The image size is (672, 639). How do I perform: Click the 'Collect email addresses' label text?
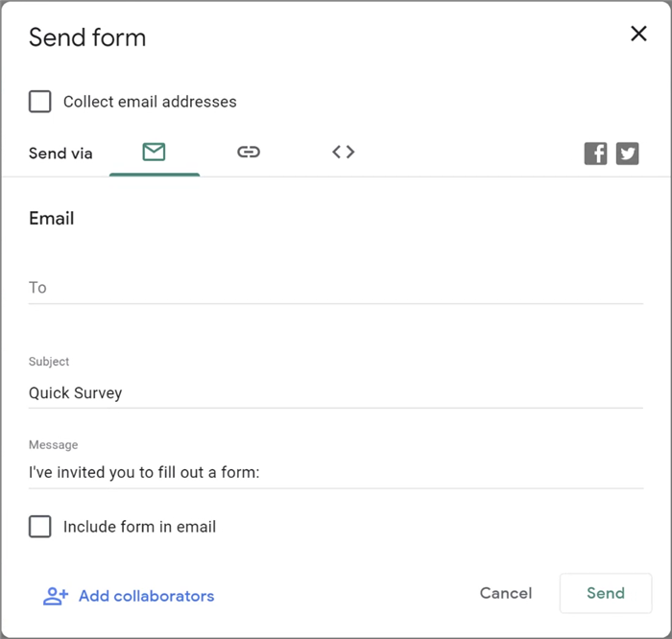[150, 102]
